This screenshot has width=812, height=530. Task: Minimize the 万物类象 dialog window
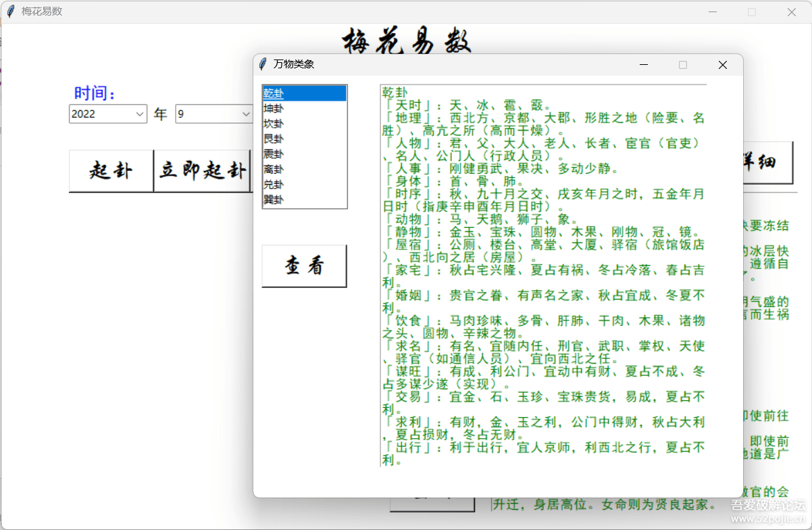point(644,65)
